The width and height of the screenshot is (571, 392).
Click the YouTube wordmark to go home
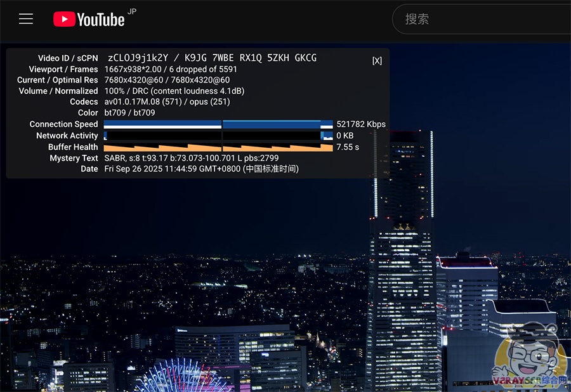(102, 20)
